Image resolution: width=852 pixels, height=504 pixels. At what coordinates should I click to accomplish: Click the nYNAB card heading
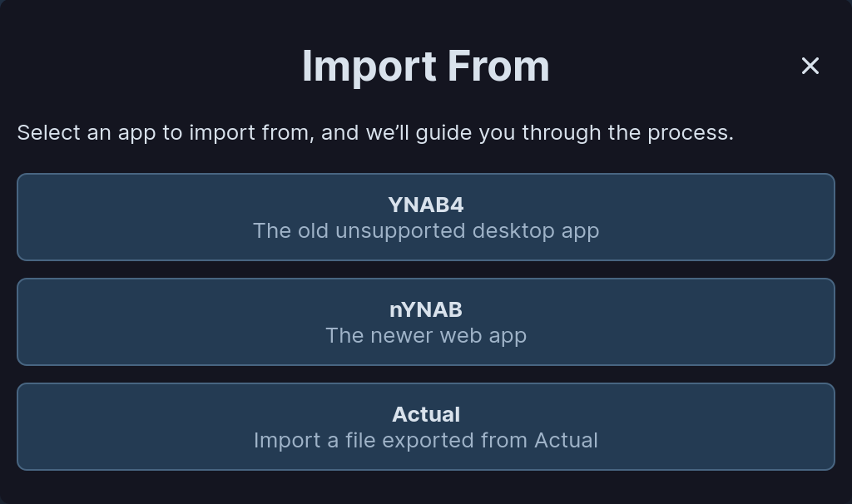(426, 309)
